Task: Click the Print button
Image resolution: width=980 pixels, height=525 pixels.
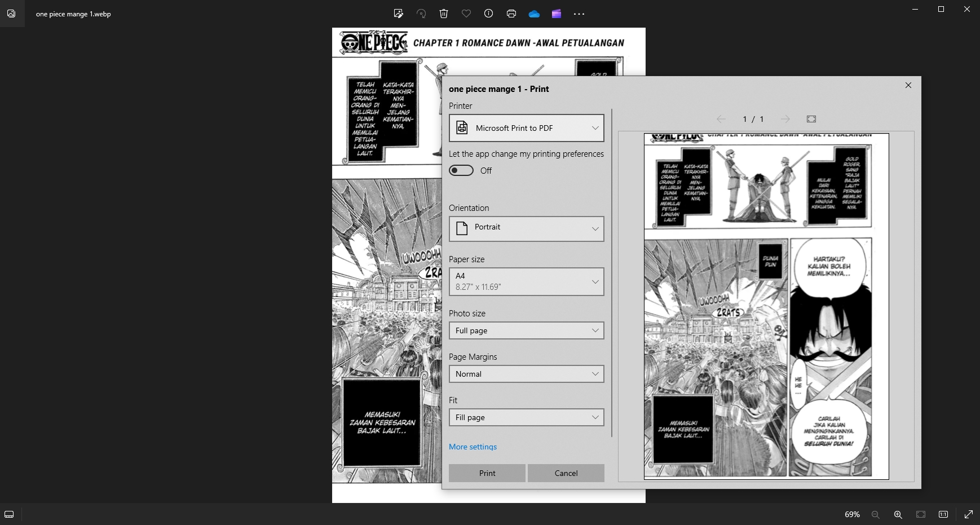Action: click(487, 473)
